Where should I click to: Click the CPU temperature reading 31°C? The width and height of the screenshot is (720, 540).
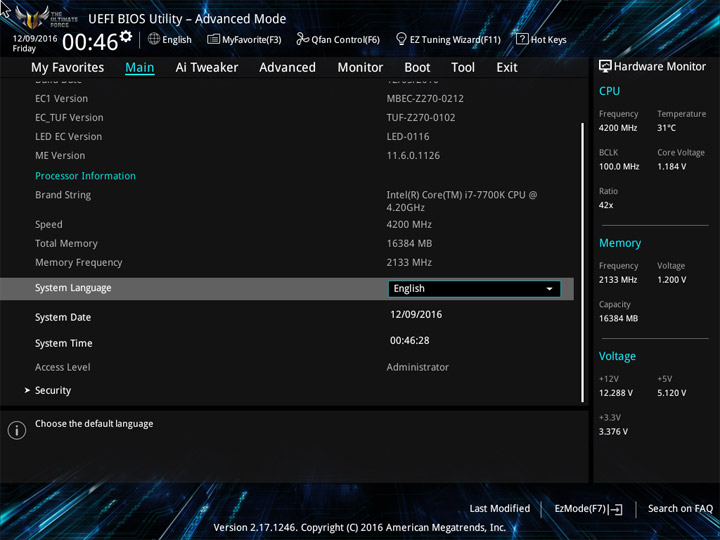click(x=666, y=128)
